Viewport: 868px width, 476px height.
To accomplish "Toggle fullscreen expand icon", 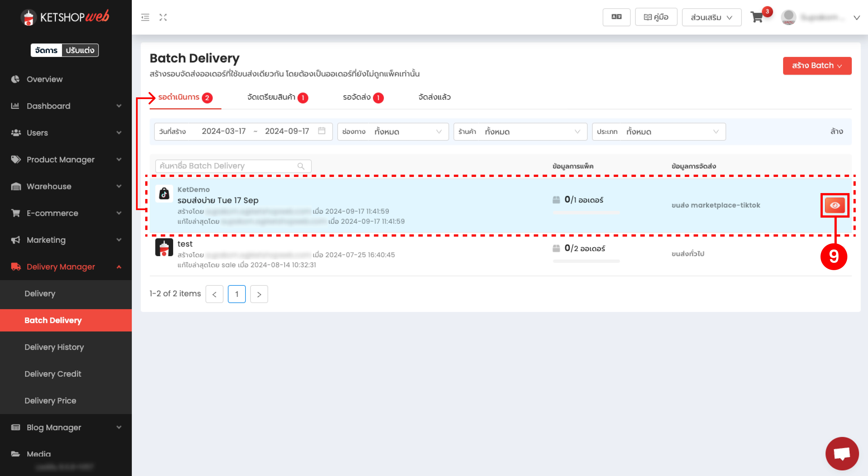I will [x=163, y=17].
